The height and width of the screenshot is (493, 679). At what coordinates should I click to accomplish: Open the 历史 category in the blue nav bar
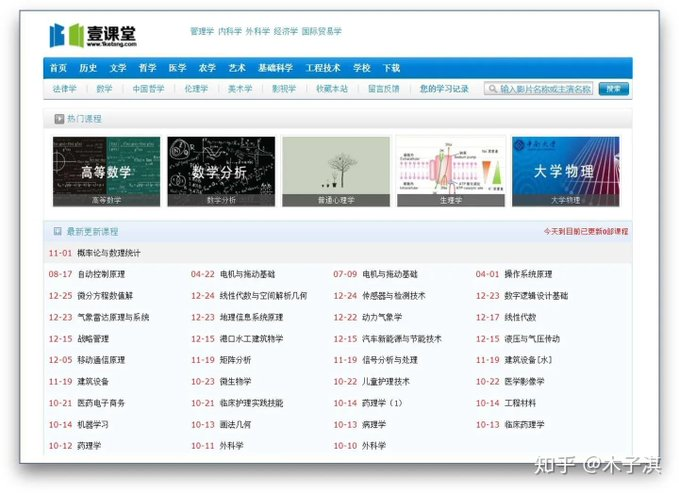[88, 68]
